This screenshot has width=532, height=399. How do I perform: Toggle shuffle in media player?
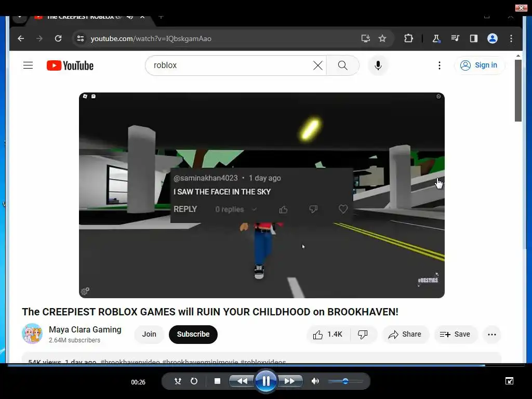(x=178, y=381)
